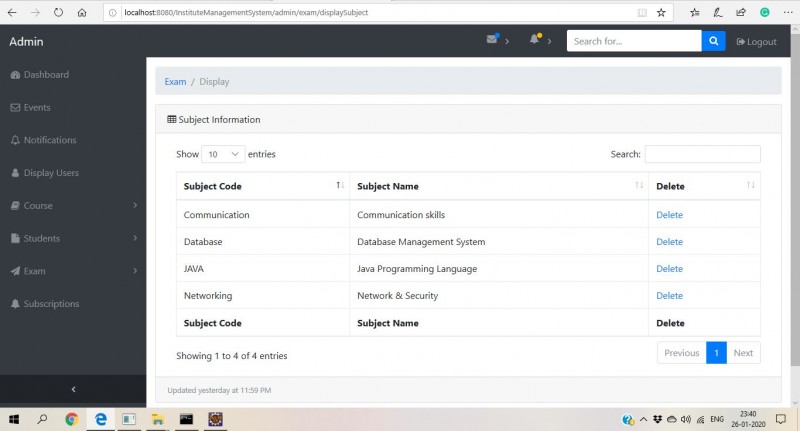The image size is (800, 431).
Task: Click the Logout link
Action: click(756, 42)
